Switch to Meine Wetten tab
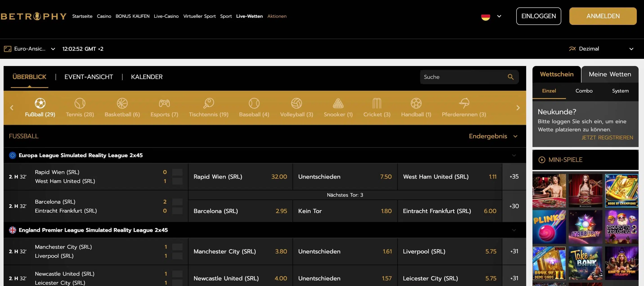Viewport: 644px width, 286px height. click(x=610, y=74)
